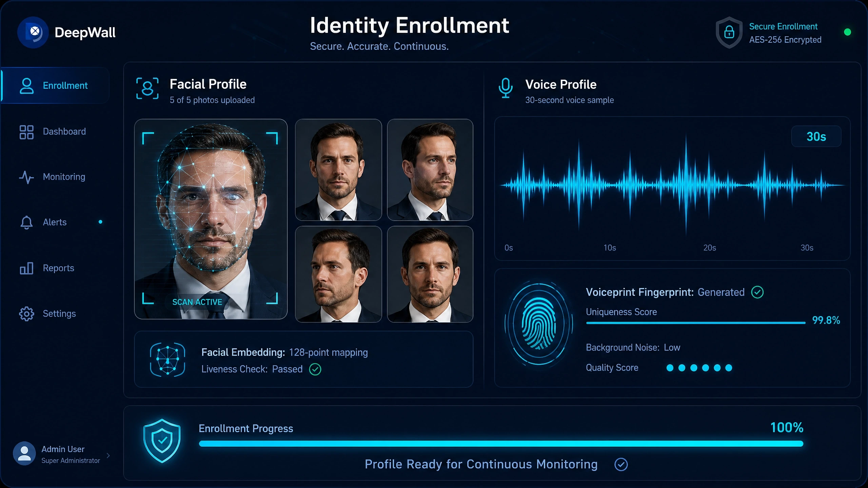Select the bottom-left small face photo
The image size is (868, 488).
pyautogui.click(x=338, y=274)
